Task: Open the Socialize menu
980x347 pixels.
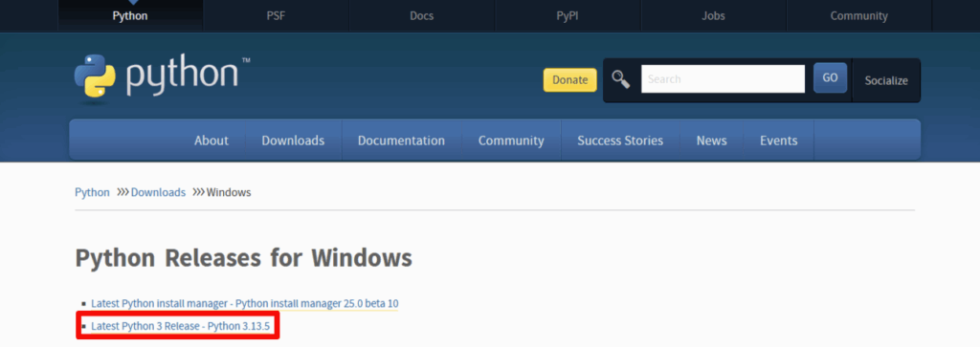Action: 886,80
